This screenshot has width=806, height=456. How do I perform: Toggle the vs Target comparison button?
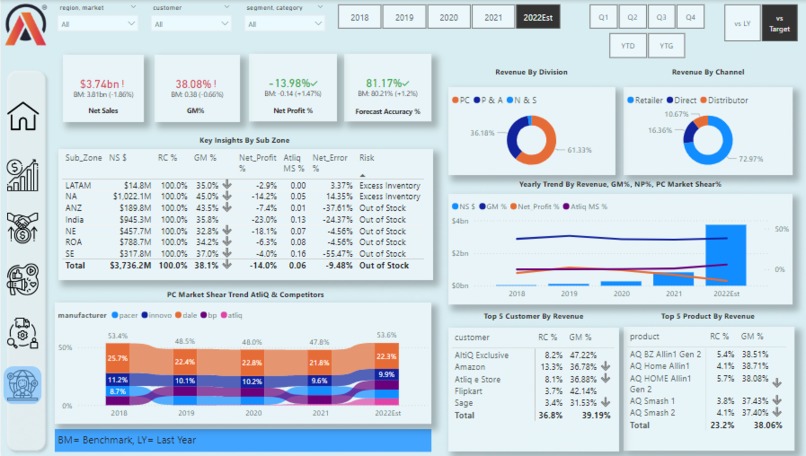coord(779,23)
